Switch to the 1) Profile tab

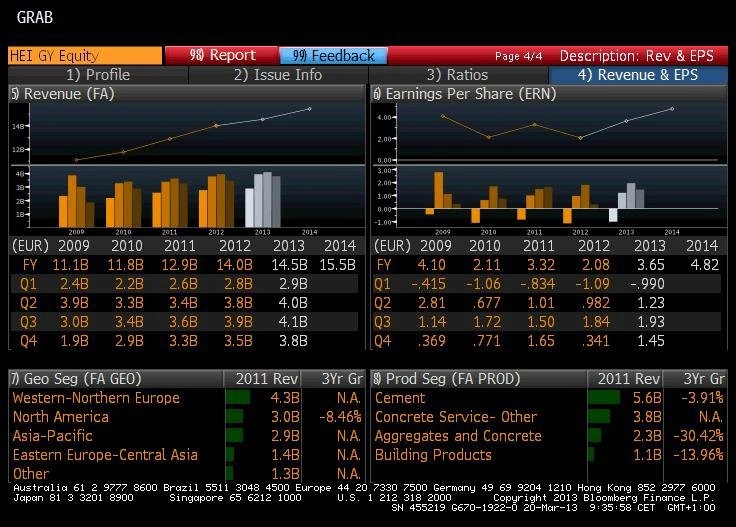coord(98,75)
